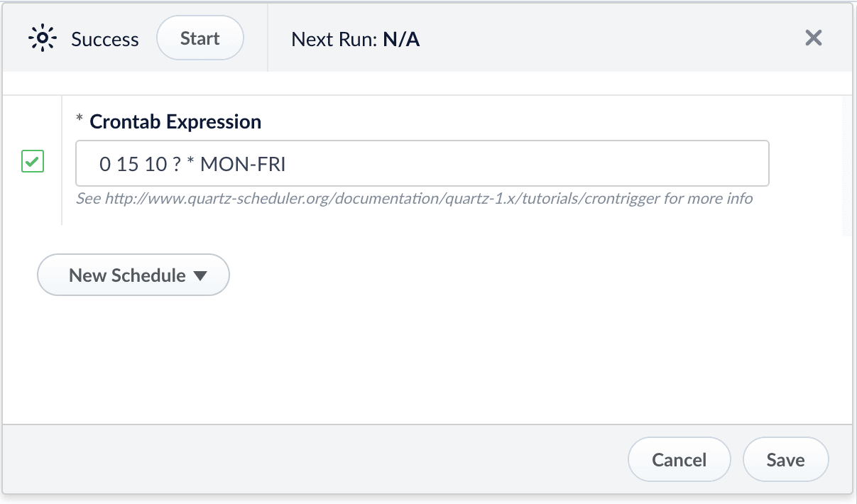
Task: Click the scrollbar track right of the crontab row
Action: [x=846, y=165]
